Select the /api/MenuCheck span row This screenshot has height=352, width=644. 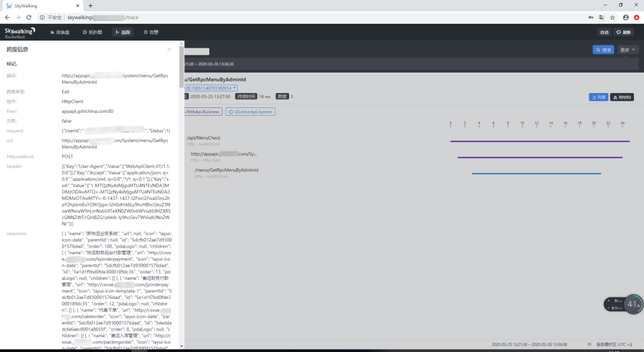[407, 140]
